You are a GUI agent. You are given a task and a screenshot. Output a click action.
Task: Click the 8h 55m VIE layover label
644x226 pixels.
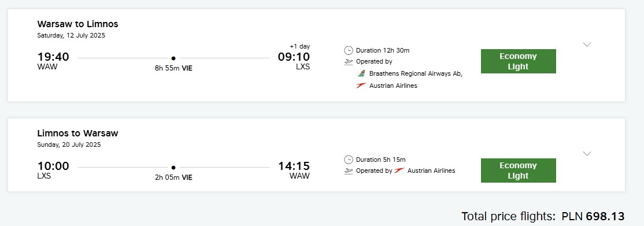pos(173,68)
